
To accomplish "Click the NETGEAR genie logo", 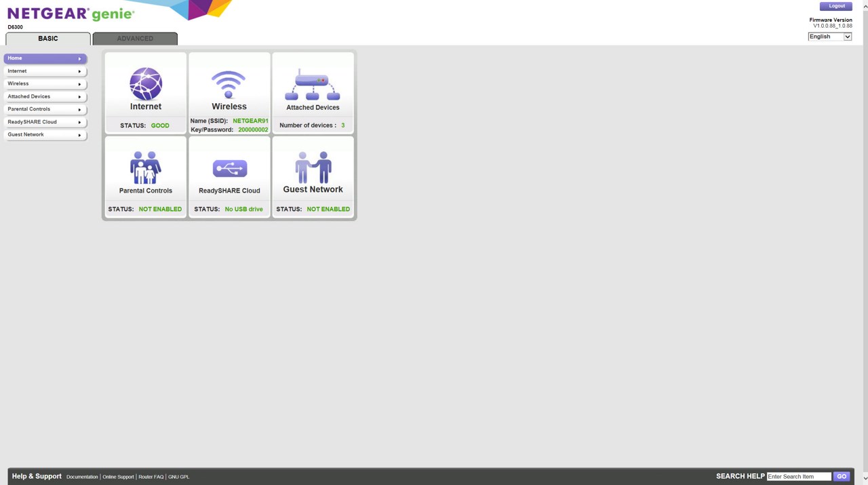I will [71, 14].
